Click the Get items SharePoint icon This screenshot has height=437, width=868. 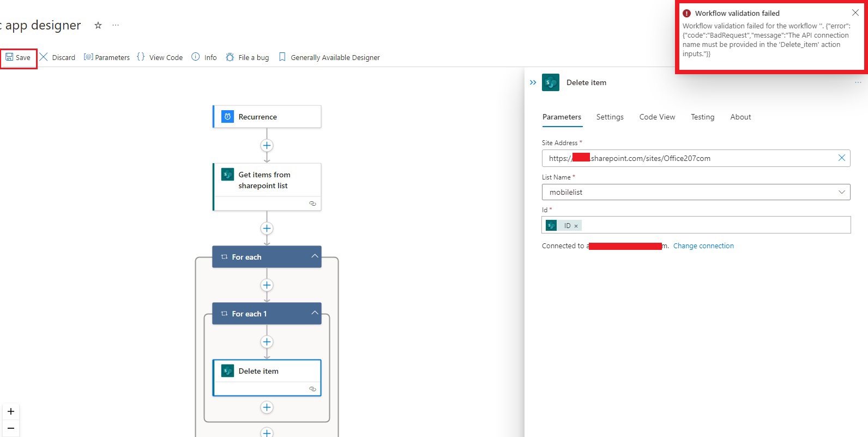tap(227, 175)
